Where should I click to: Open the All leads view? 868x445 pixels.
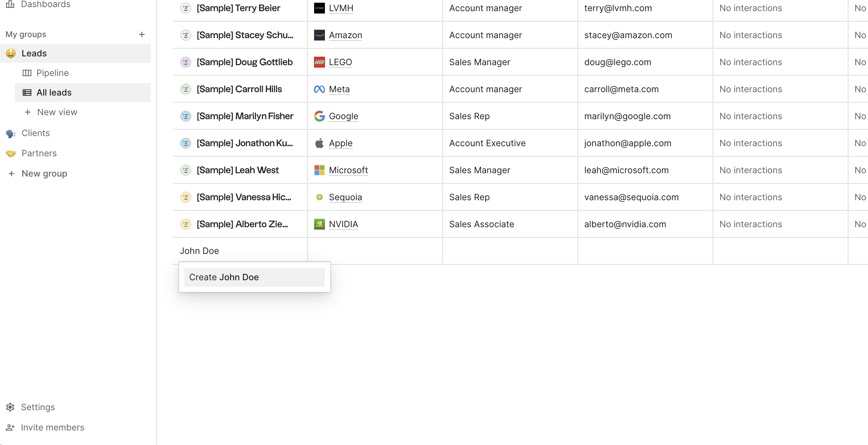[54, 93]
